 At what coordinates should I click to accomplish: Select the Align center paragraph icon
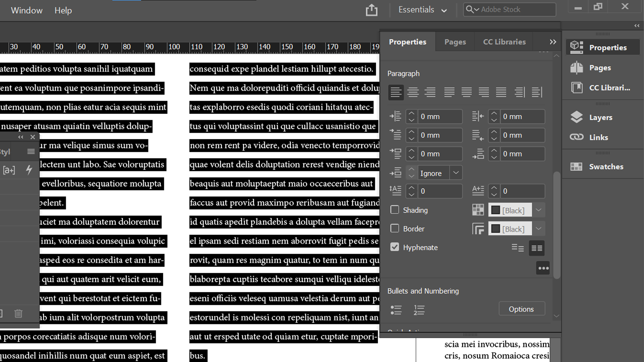tap(413, 92)
